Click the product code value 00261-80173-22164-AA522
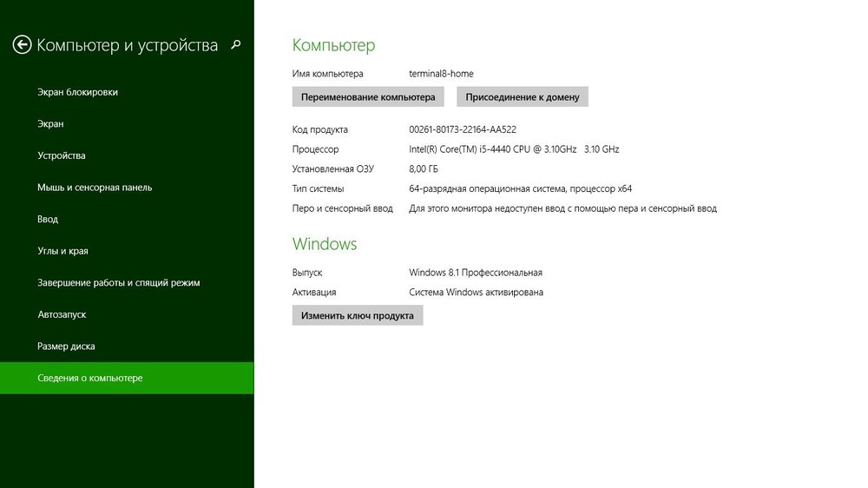Screen dimensions: 868x488 [463, 129]
